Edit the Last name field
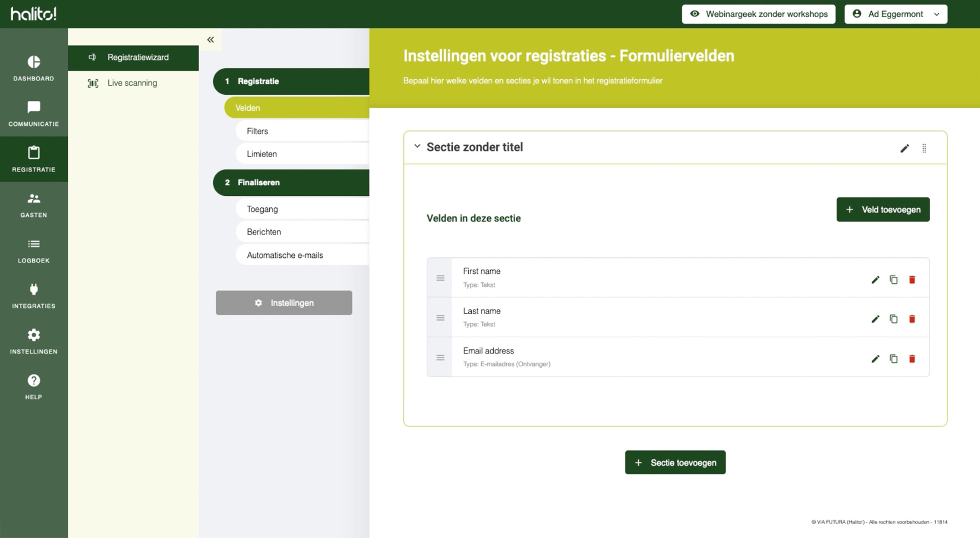This screenshot has height=538, width=980. point(875,319)
